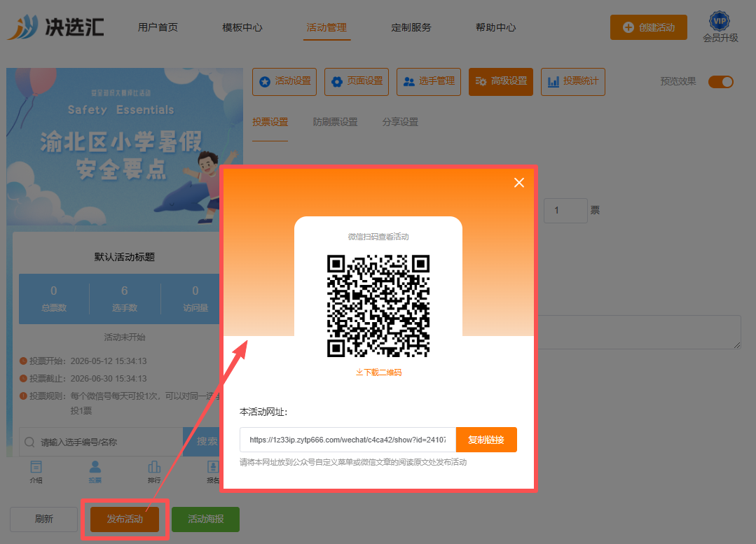Switch to the 防刷票设置 sub-tab
The width and height of the screenshot is (756, 544).
point(335,123)
